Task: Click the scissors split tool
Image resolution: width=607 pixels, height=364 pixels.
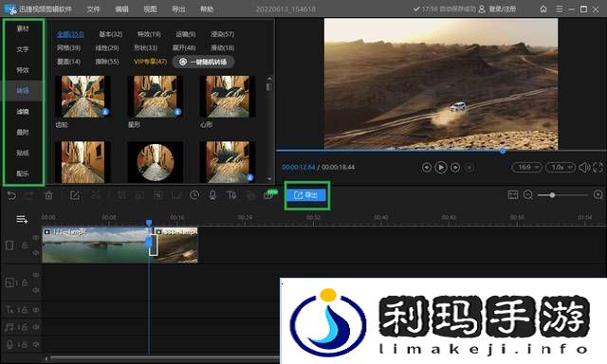Action: (x=96, y=195)
